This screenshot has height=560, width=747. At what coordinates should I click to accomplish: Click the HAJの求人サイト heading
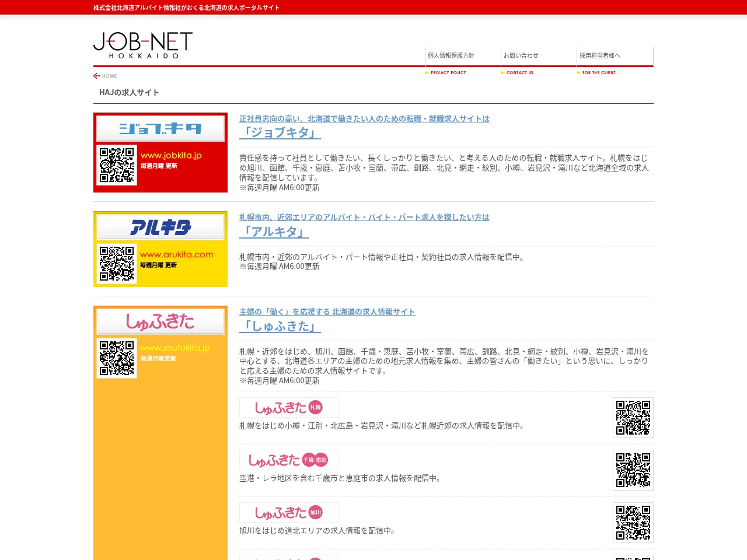(x=129, y=92)
